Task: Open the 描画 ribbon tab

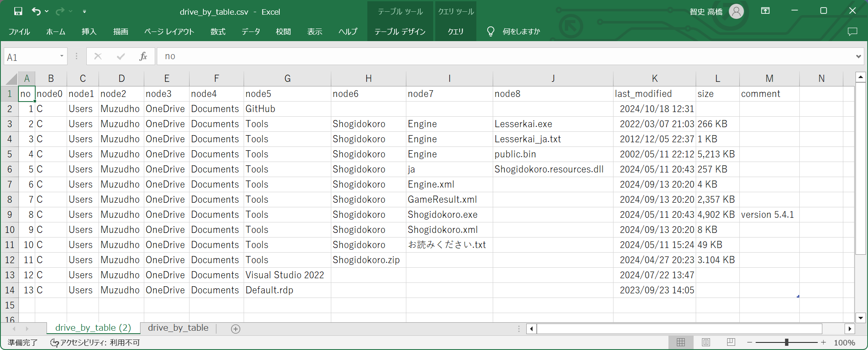Action: coord(121,31)
